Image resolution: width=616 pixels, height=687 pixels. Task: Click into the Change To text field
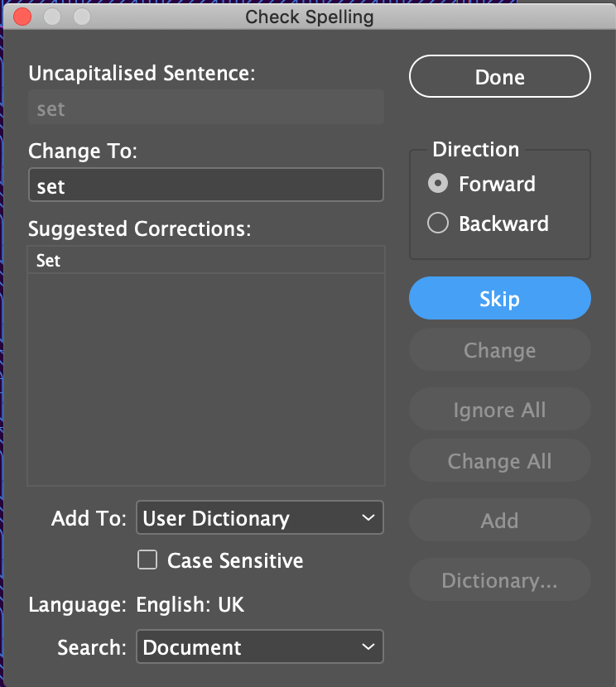[205, 186]
